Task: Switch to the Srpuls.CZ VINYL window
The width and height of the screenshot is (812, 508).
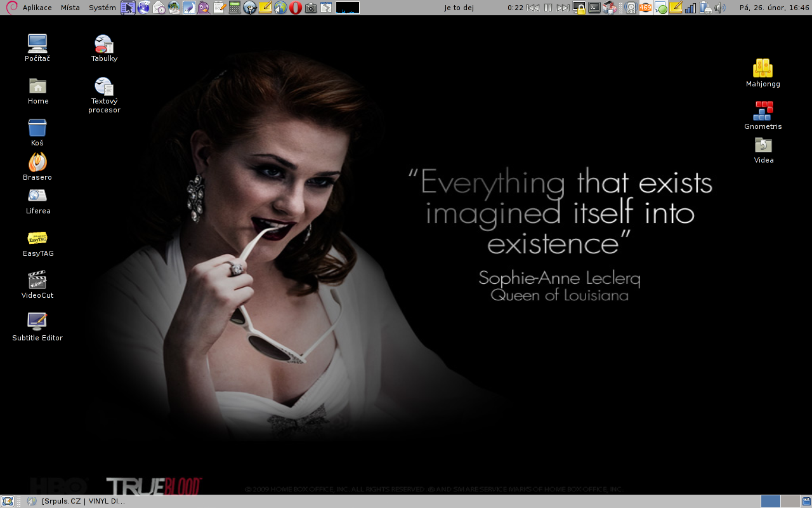Action: tap(76, 502)
